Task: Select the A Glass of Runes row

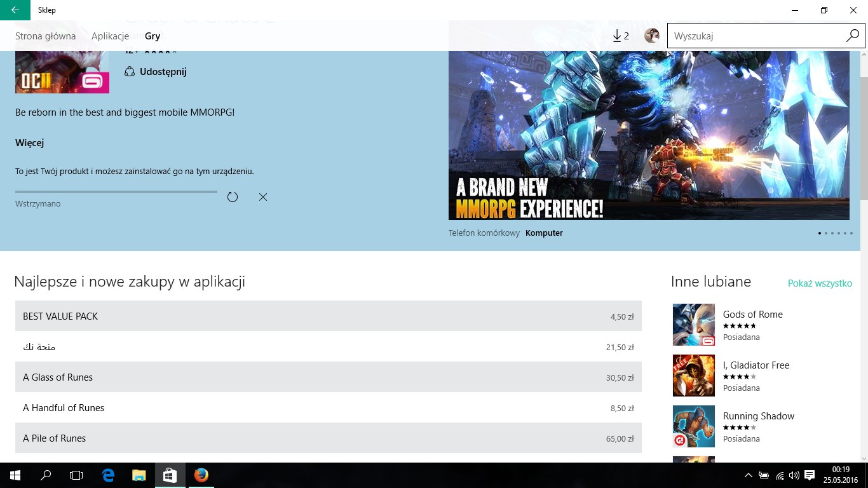Action: pos(329,377)
